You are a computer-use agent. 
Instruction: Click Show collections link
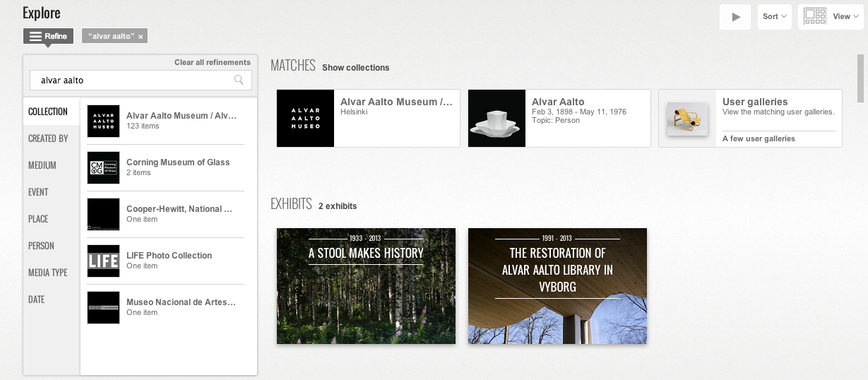pos(355,68)
